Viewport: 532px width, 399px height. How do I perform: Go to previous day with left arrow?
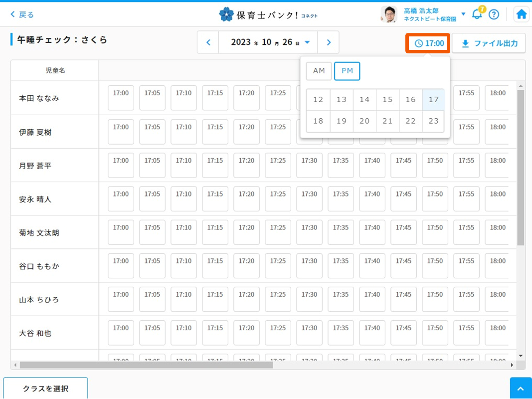208,42
